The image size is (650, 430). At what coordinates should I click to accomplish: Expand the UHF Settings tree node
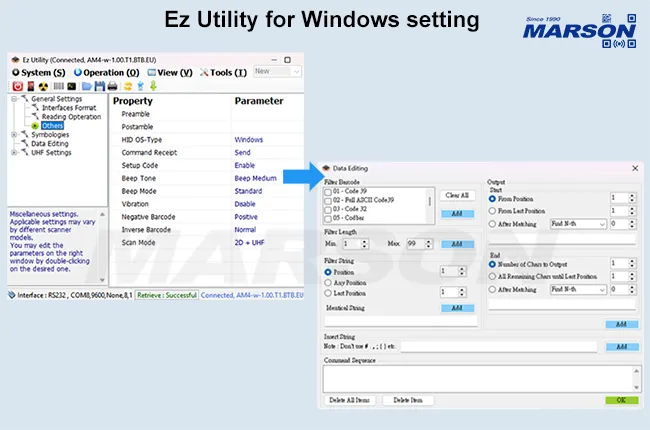point(14,152)
